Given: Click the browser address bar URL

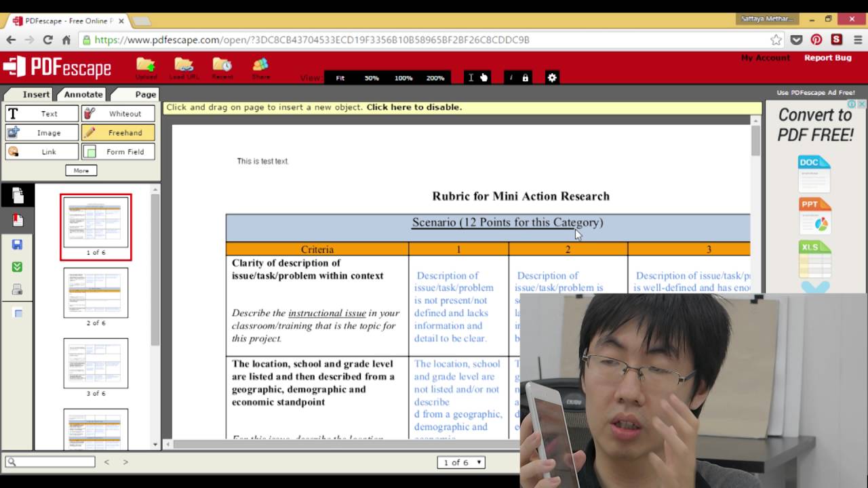Looking at the screenshot, I should (312, 40).
